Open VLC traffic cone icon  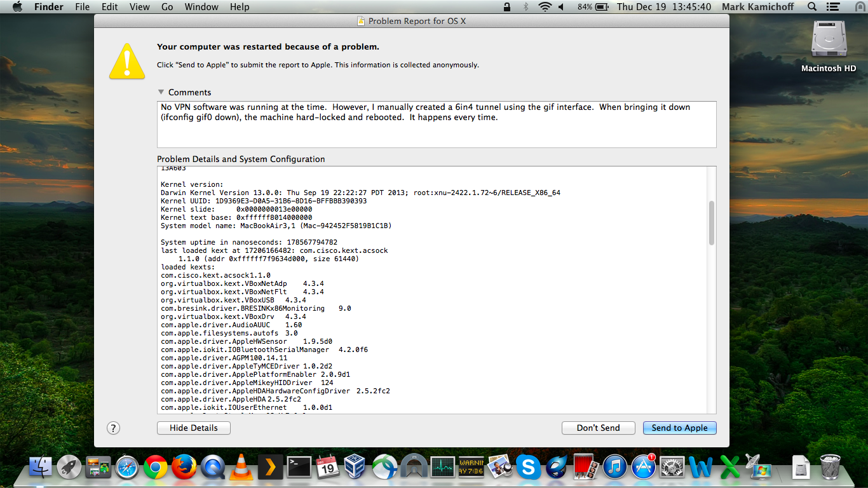(241, 467)
